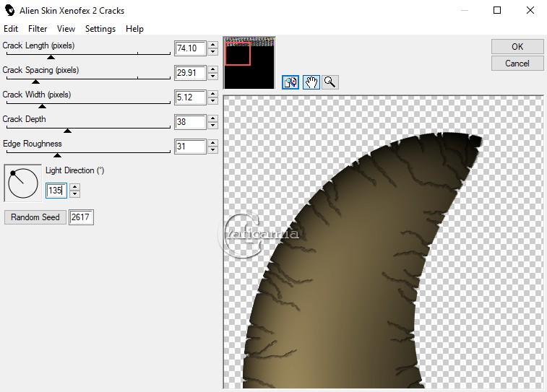Decrease Edge Roughness with the down arrow
This screenshot has width=547, height=392.
[212, 150]
